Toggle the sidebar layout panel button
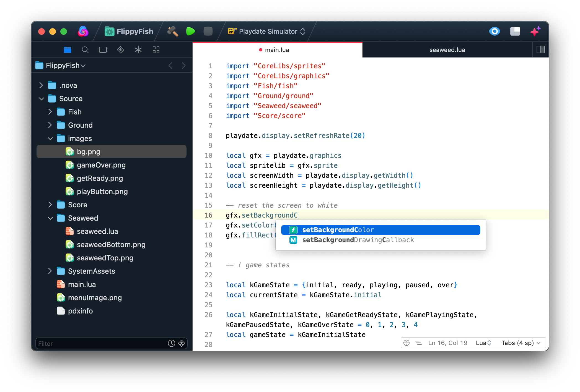The width and height of the screenshot is (580, 392). (515, 31)
